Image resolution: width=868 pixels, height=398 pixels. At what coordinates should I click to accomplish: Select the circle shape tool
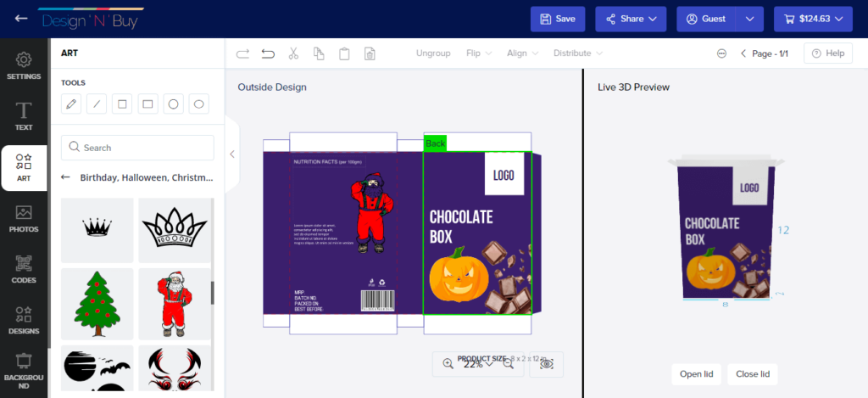(x=173, y=104)
